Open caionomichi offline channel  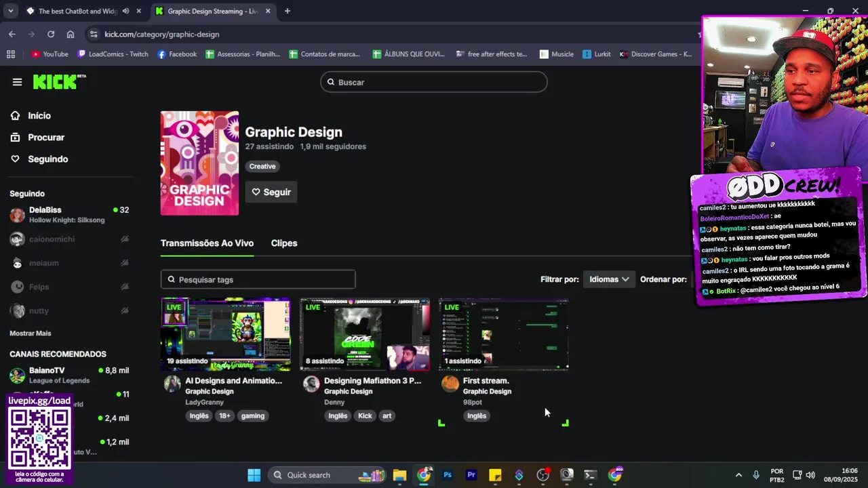tap(68, 239)
